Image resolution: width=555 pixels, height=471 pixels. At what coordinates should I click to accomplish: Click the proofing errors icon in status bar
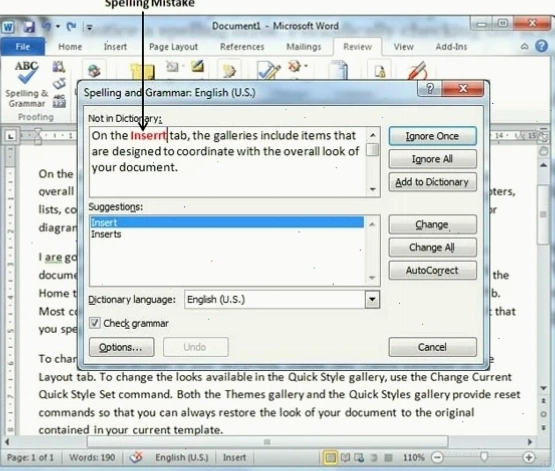pyautogui.click(x=136, y=457)
